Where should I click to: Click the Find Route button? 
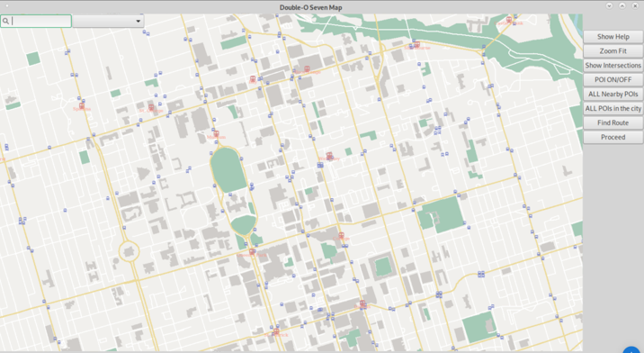[x=613, y=122]
